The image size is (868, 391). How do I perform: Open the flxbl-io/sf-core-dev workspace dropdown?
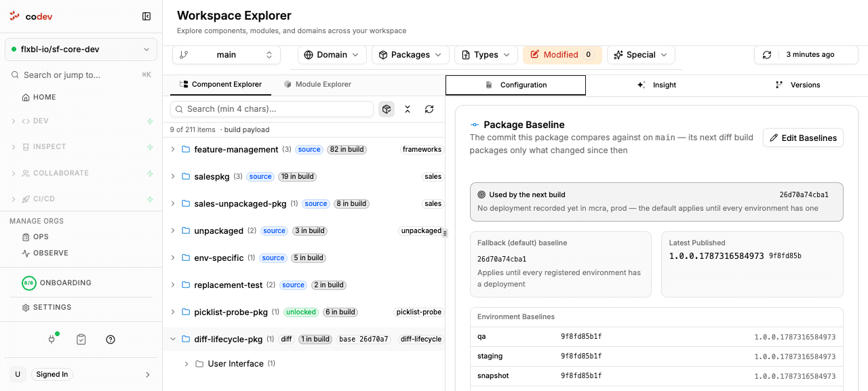pos(81,49)
